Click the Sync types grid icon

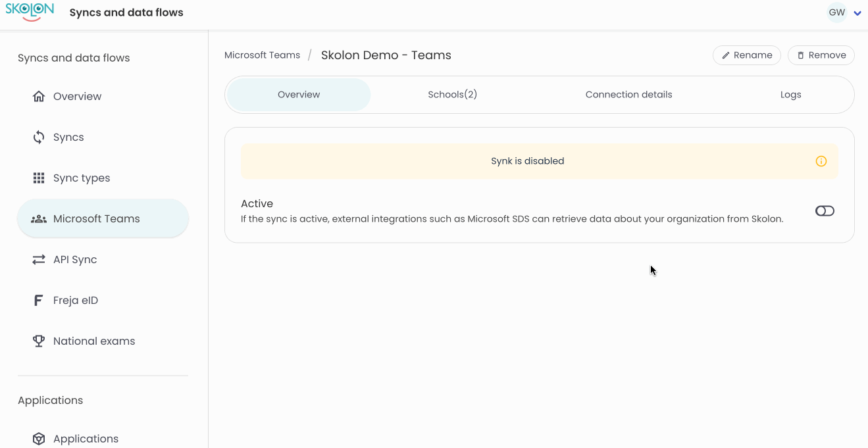[39, 178]
